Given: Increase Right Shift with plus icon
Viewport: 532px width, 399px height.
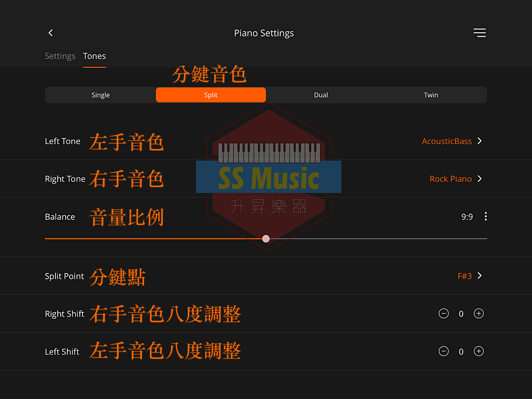Looking at the screenshot, I should click(x=479, y=313).
